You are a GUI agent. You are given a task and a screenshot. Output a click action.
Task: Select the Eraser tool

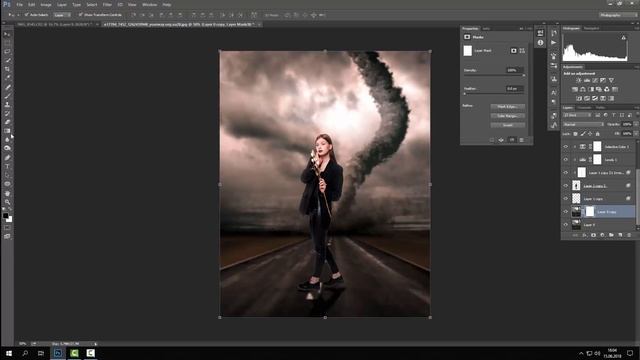[x=7, y=122]
